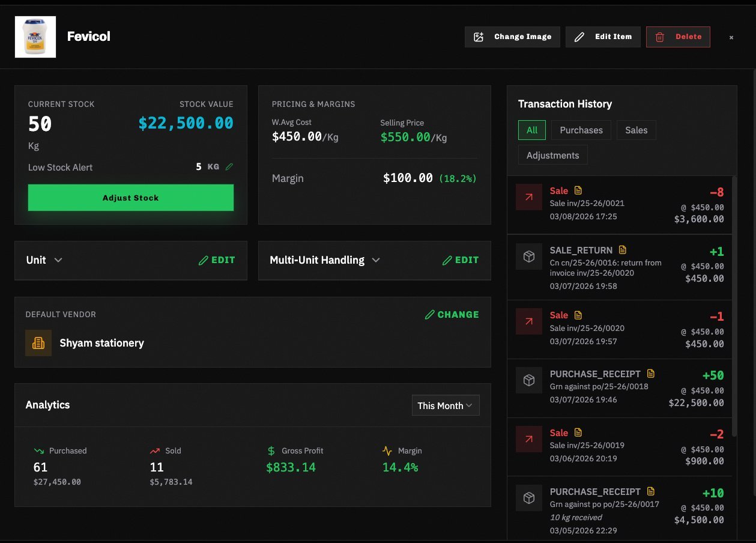
Task: Open document icon beside SALE_RETURN
Action: tap(623, 250)
